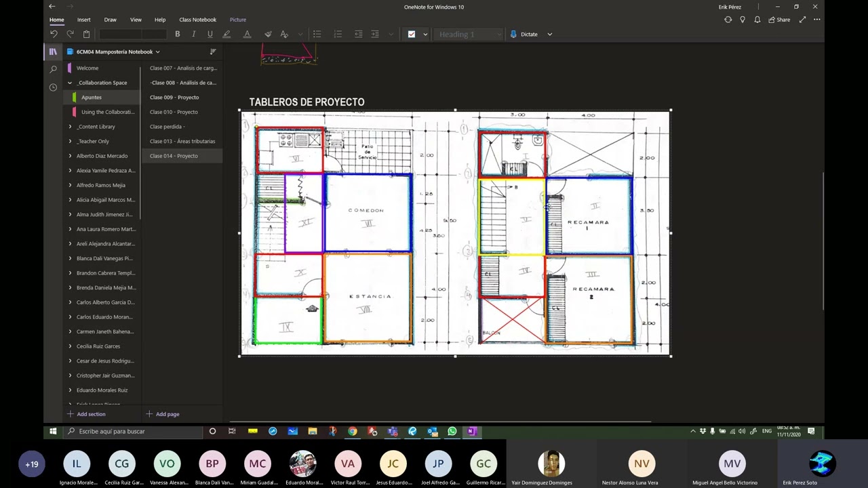
Task: Click the Windows Start button
Action: coord(53,431)
